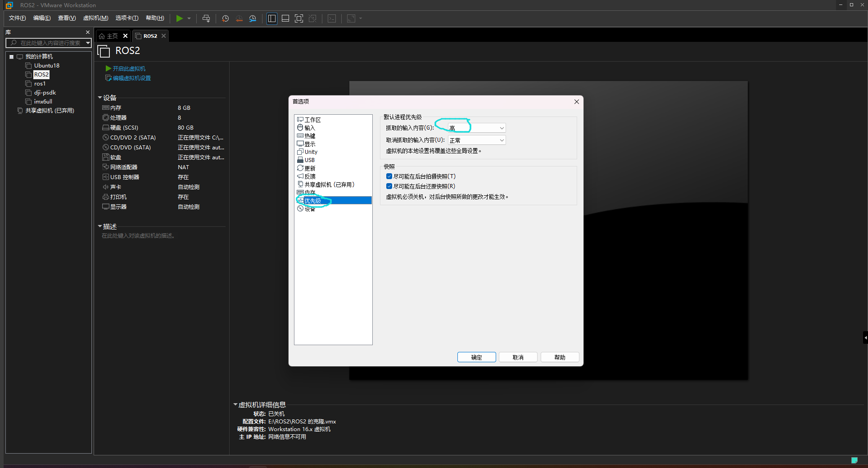Viewport: 868px width, 468px height.
Task: Open the 选项卡(T) menu
Action: [x=127, y=18]
